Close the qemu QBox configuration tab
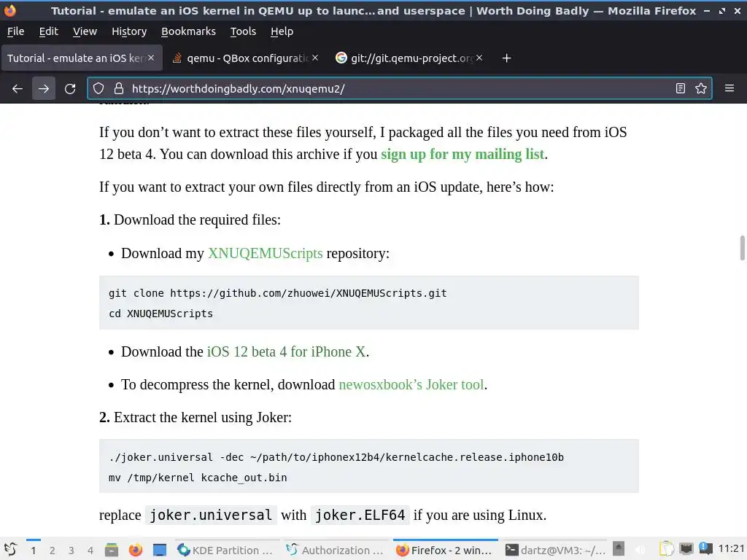The width and height of the screenshot is (747, 560). (x=315, y=58)
